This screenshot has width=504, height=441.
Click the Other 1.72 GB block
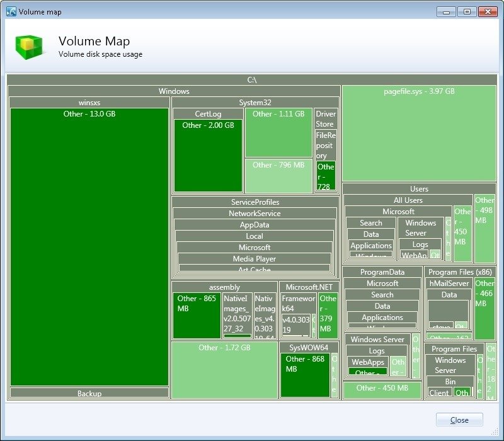coord(224,372)
